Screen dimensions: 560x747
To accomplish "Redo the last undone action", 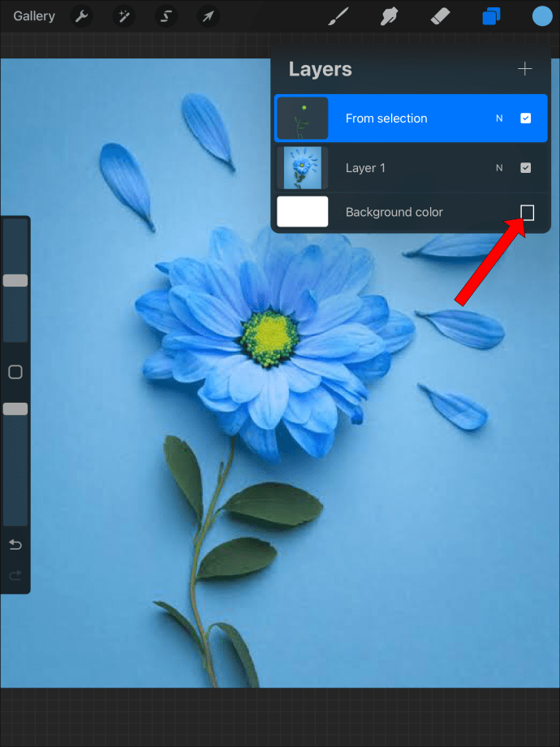I will pos(15,576).
